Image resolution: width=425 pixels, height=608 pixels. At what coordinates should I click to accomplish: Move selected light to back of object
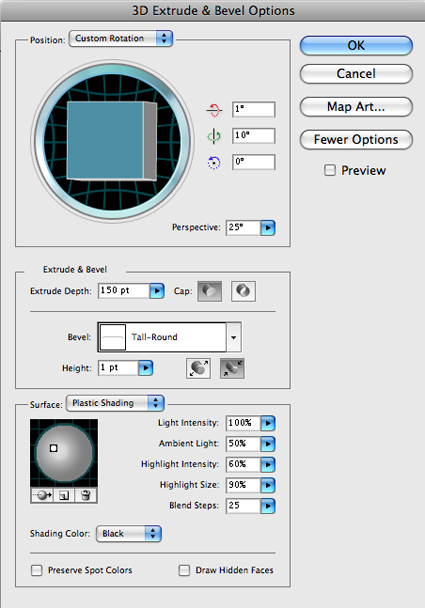(x=42, y=495)
